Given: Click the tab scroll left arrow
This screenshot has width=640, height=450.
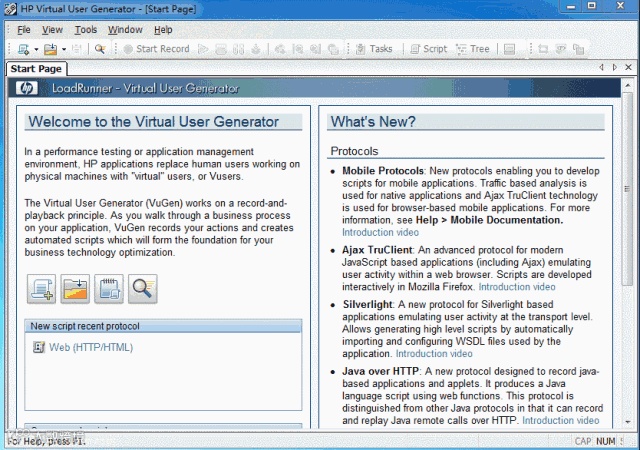Looking at the screenshot, I should pos(601,67).
